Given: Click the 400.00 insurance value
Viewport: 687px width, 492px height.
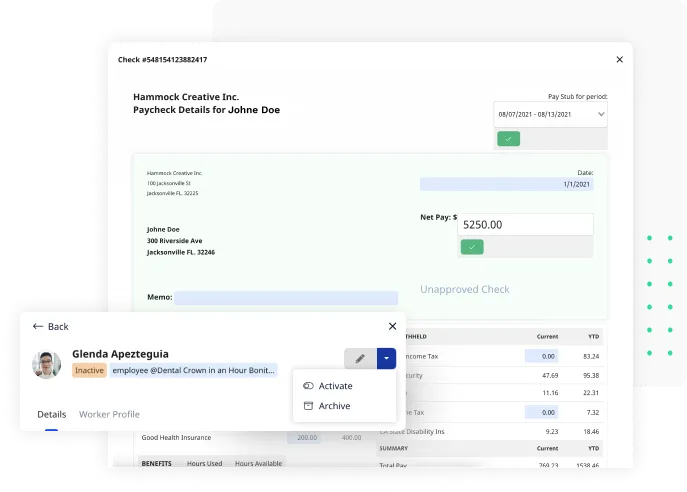Looking at the screenshot, I should click(351, 437).
